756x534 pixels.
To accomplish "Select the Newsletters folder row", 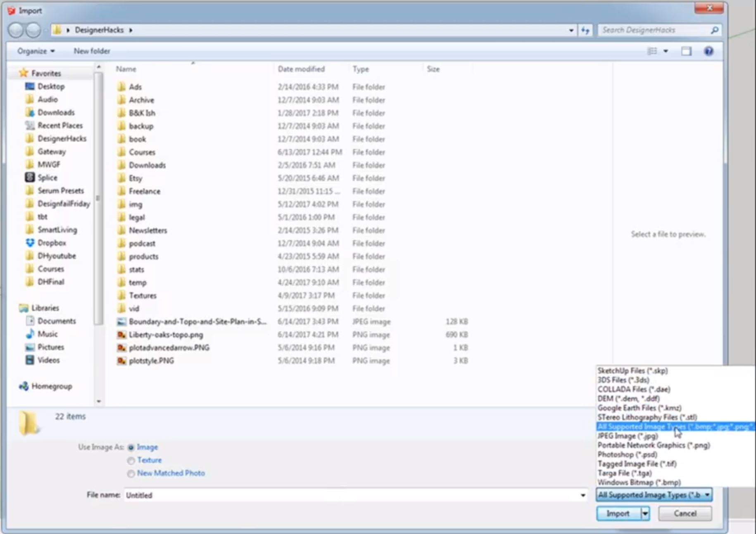I will (x=293, y=230).
